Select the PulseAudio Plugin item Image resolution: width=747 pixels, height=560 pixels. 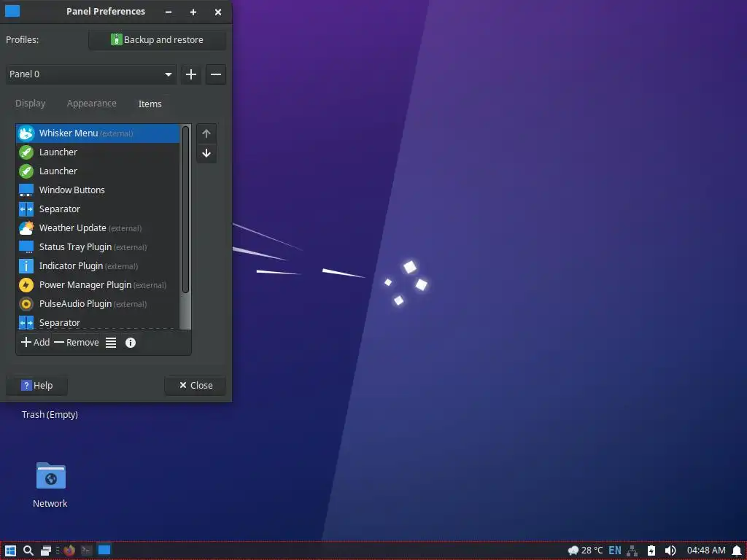[98, 304]
